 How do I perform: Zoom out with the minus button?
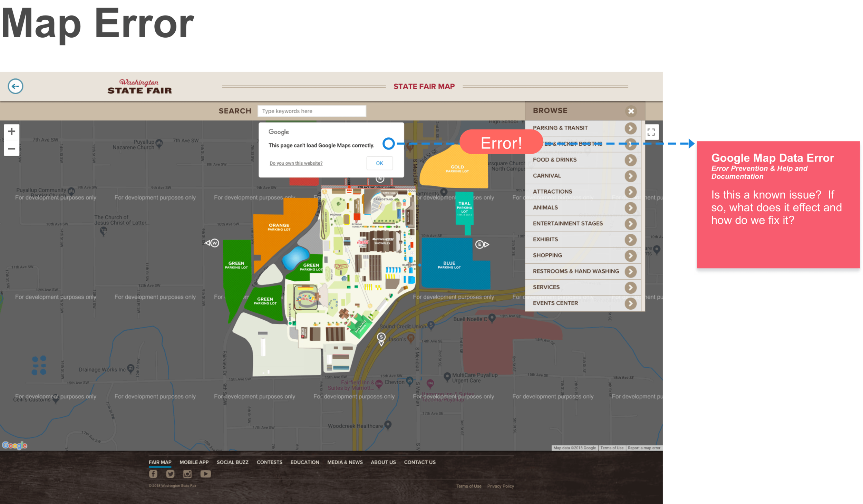[x=11, y=149]
